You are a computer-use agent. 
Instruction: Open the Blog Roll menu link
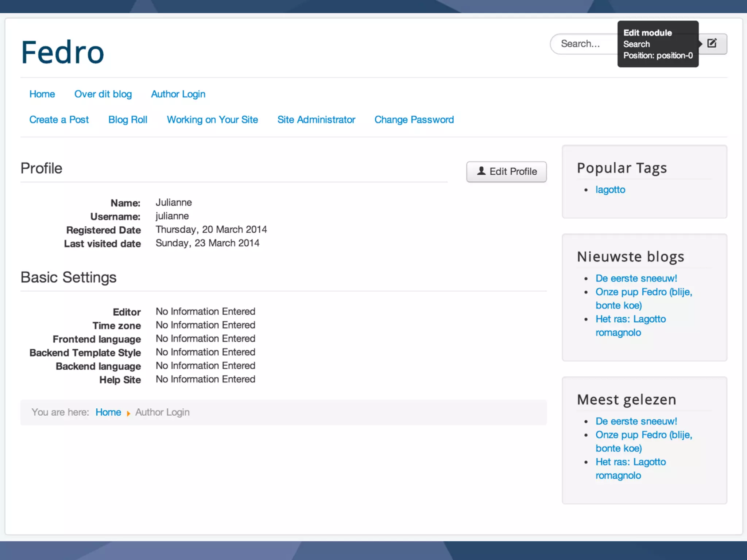pyautogui.click(x=128, y=120)
